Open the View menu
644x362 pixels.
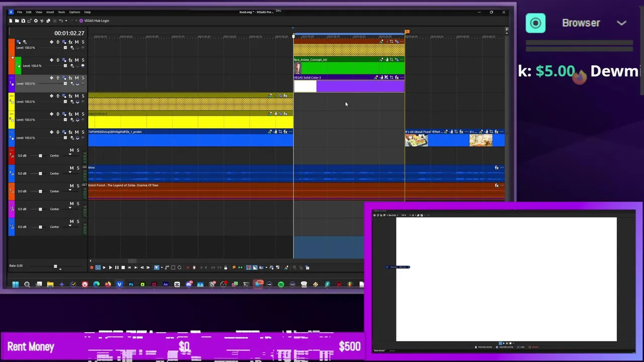click(x=39, y=12)
